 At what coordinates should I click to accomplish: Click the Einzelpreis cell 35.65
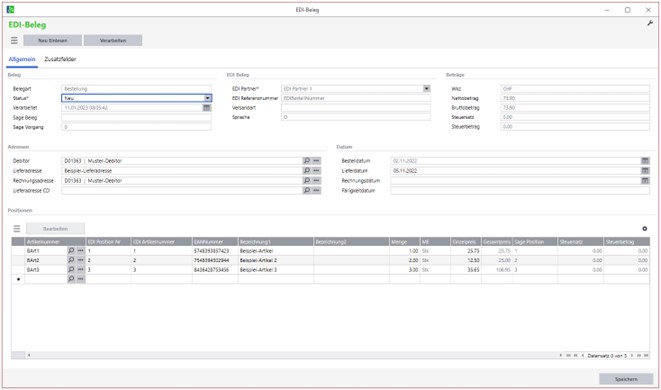(466, 269)
